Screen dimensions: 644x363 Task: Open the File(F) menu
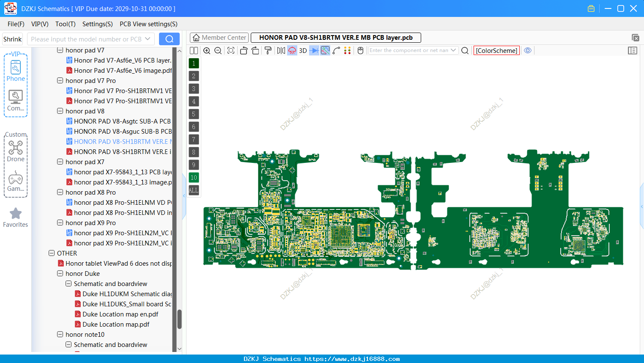pyautogui.click(x=16, y=24)
